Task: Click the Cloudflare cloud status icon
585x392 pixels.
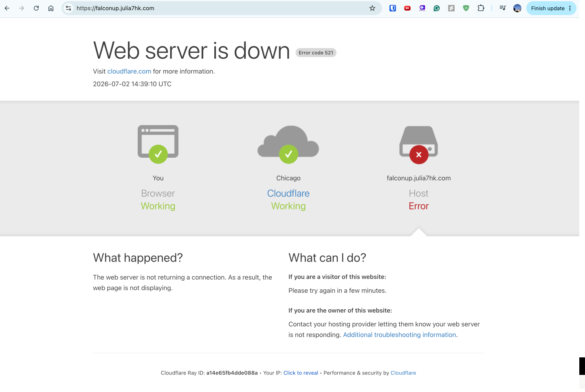Action: coord(288,144)
